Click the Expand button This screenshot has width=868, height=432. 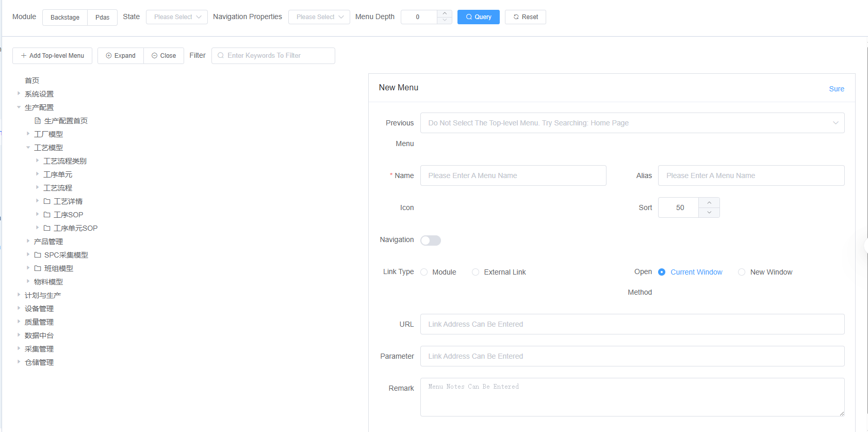pos(121,56)
